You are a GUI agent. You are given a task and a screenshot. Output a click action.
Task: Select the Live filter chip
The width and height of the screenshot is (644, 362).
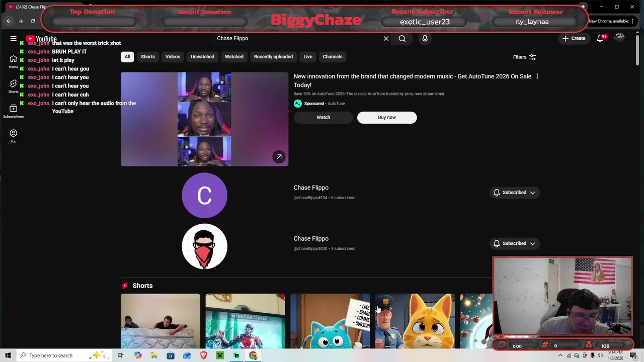pyautogui.click(x=308, y=57)
